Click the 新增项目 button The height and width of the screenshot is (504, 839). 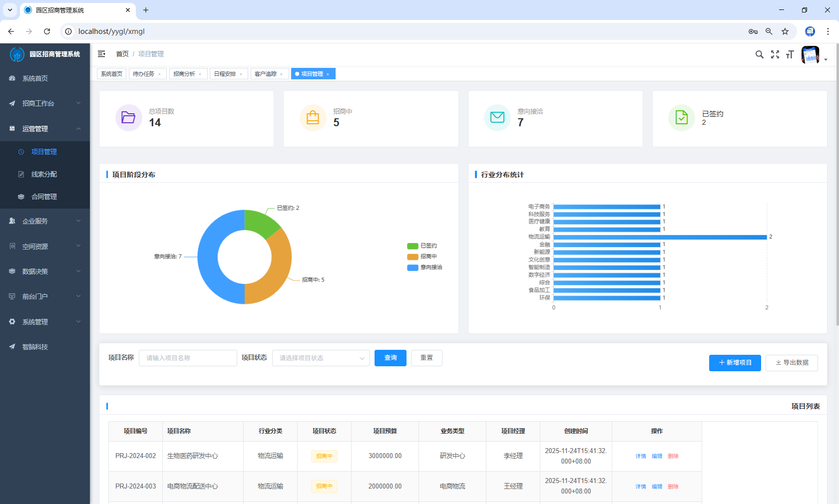(x=735, y=363)
